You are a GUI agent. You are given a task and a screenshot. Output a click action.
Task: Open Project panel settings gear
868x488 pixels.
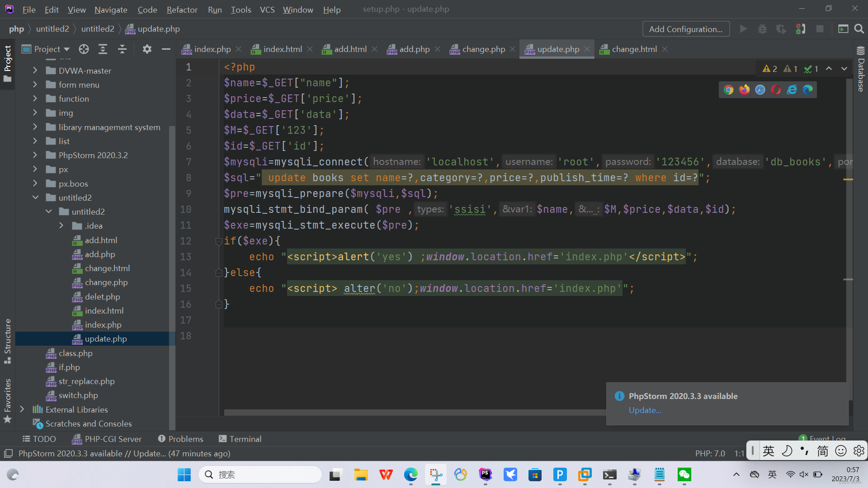[147, 49]
